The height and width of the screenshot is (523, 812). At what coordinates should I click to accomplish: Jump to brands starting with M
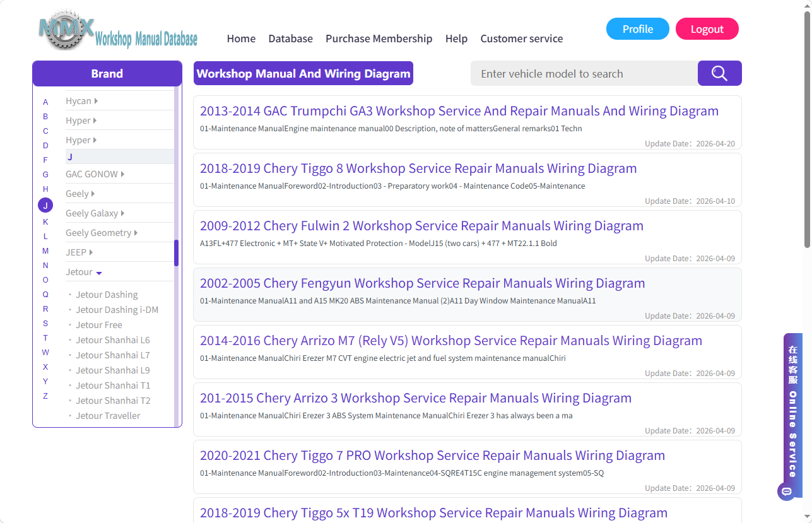(45, 251)
